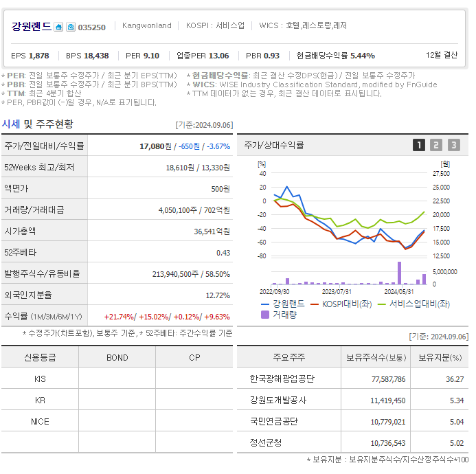Click the 주요주주 column header

click(289, 357)
